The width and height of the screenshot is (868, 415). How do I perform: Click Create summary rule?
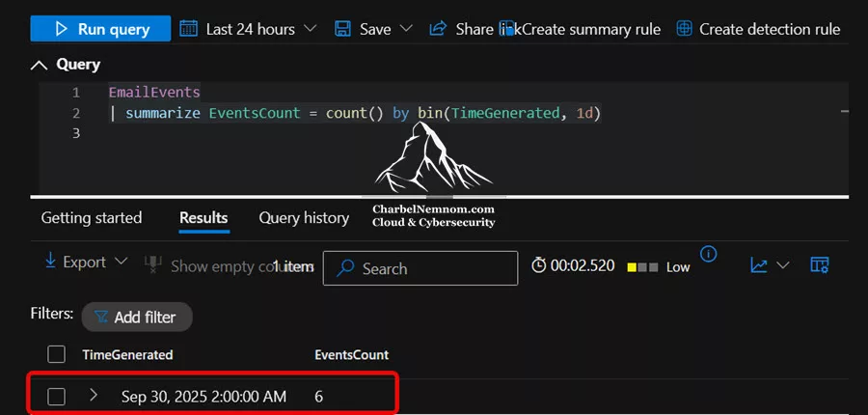[x=591, y=29]
